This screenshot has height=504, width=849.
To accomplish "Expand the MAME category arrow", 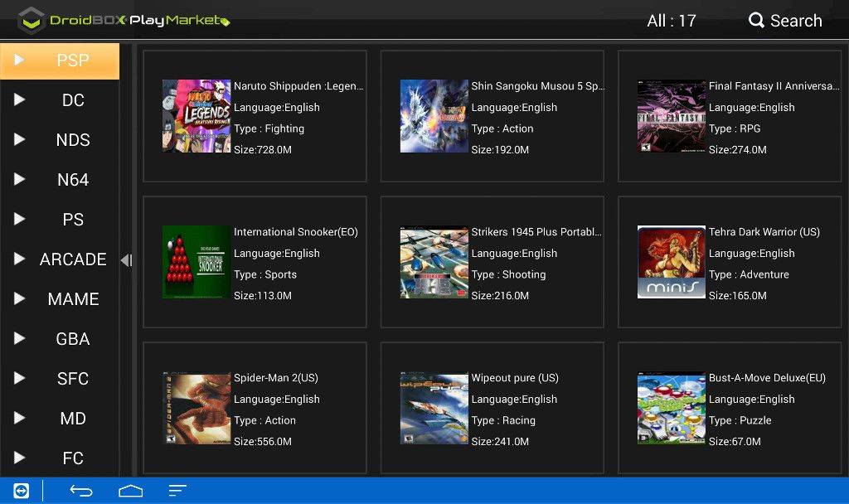I will [19, 298].
